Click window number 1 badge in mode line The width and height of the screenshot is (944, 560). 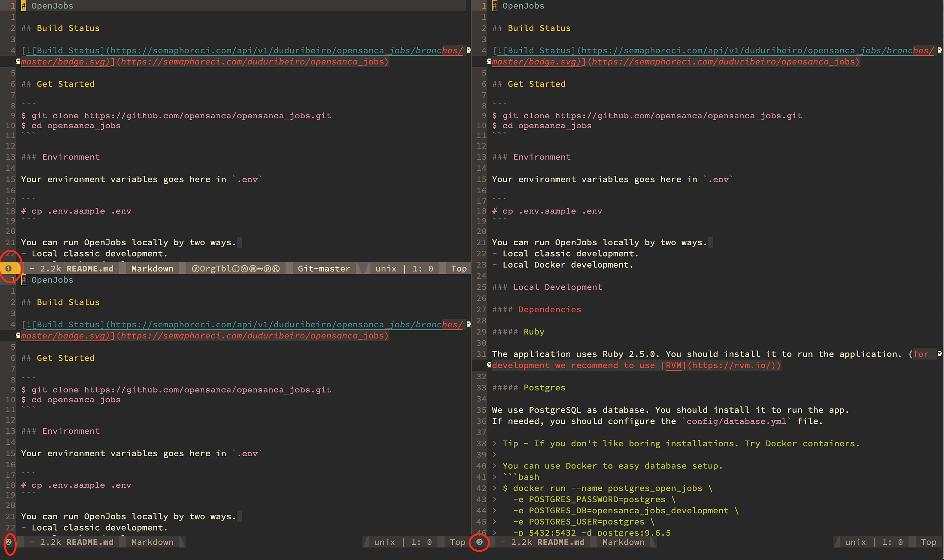pyautogui.click(x=9, y=268)
